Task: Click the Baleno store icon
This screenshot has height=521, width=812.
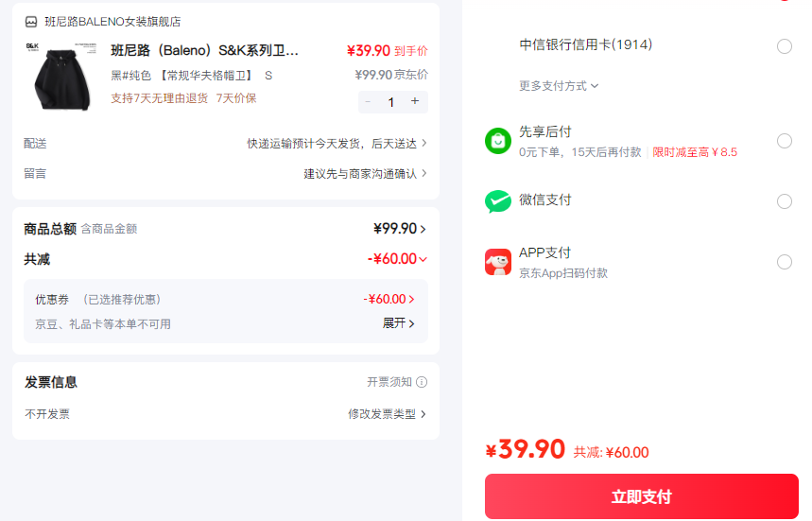Action: coord(31,22)
